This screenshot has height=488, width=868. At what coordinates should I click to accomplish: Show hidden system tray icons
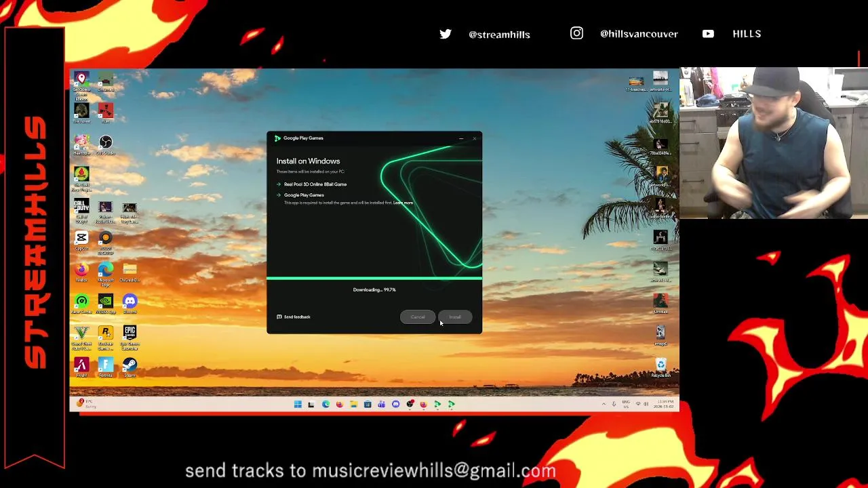click(604, 404)
